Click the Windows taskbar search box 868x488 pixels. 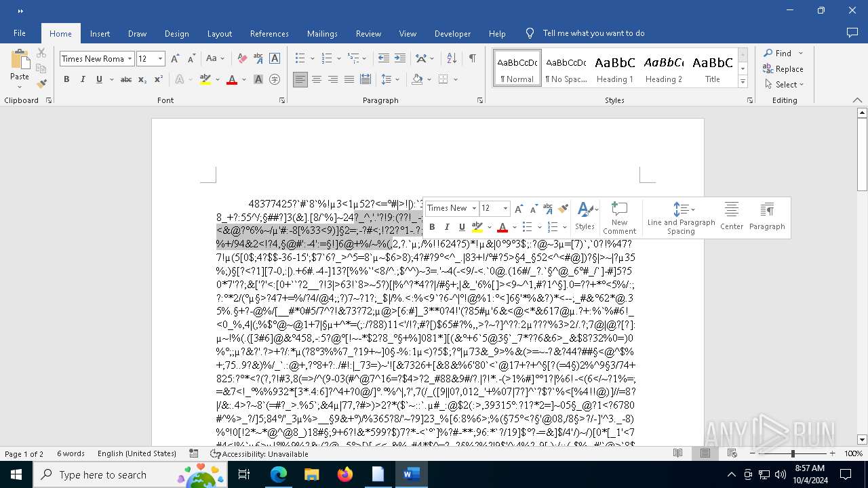pyautogui.click(x=130, y=474)
